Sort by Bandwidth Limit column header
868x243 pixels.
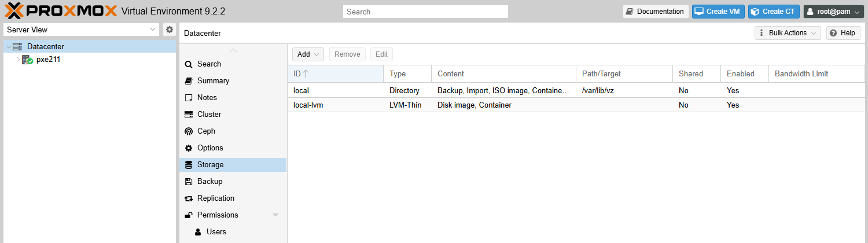tap(816, 74)
